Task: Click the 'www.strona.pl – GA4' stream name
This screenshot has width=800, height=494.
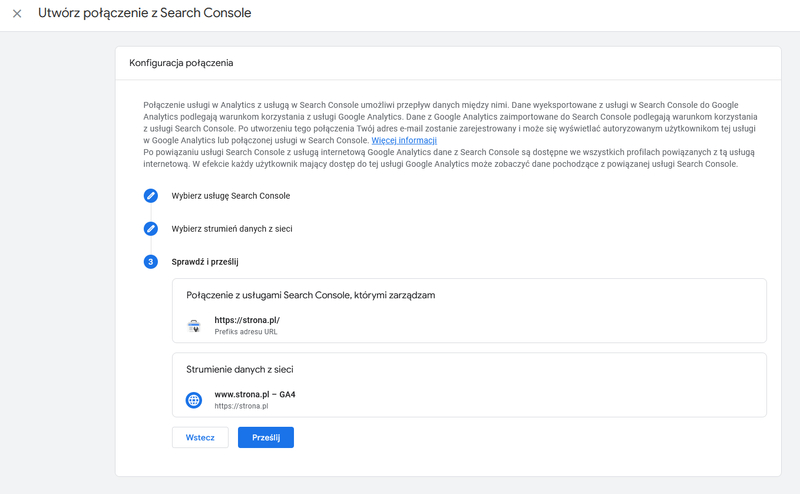Action: (255, 394)
